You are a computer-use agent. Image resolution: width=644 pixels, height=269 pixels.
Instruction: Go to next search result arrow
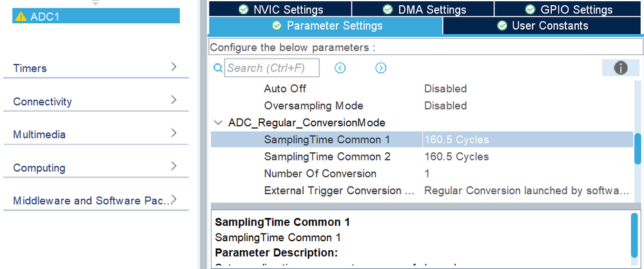[x=381, y=68]
